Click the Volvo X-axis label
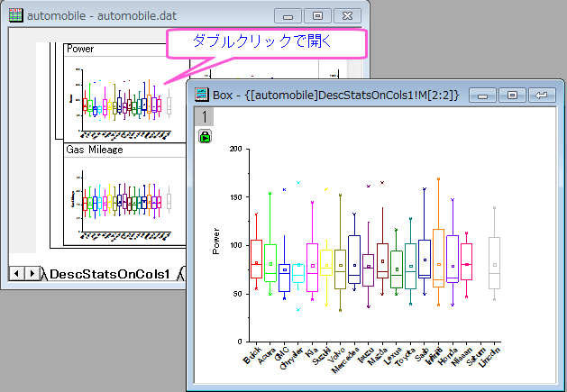567x392 pixels. click(x=336, y=355)
